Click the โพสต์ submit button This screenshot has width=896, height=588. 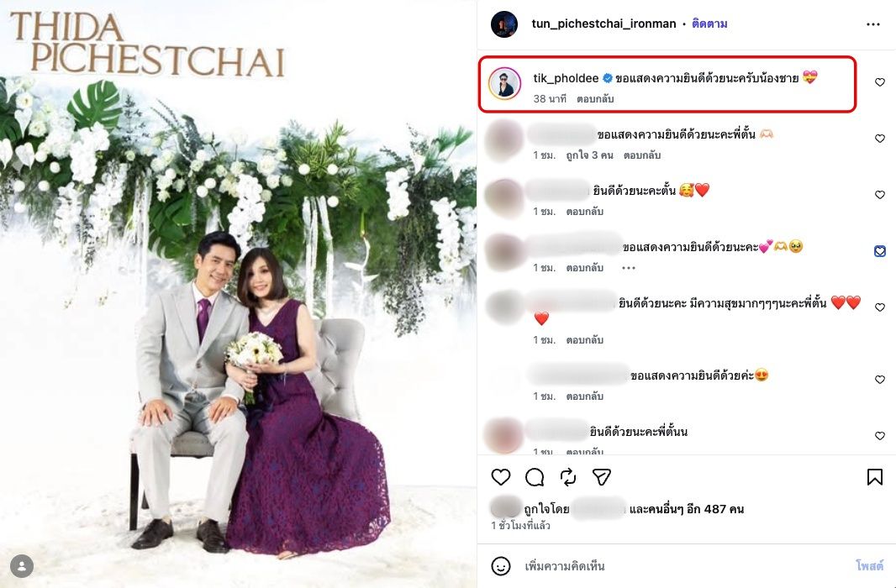[869, 565]
